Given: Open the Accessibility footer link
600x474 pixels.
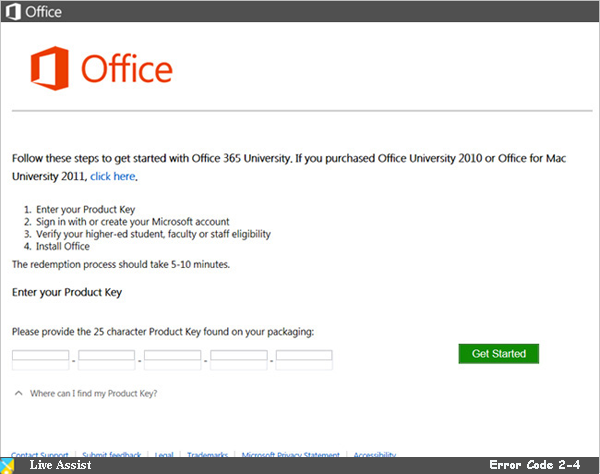Looking at the screenshot, I should (375, 454).
